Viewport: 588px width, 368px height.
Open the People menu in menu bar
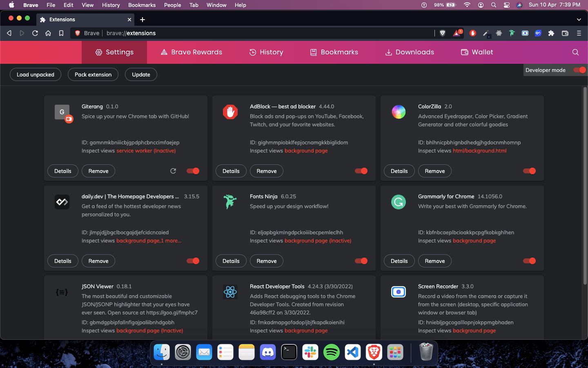[172, 5]
